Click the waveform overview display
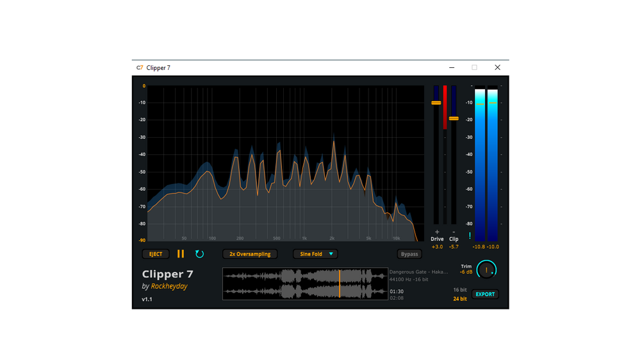 (305, 284)
